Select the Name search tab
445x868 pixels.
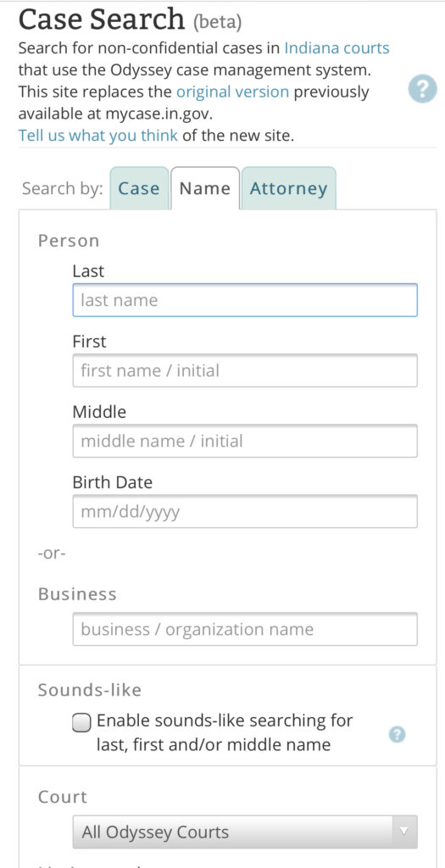click(x=205, y=188)
